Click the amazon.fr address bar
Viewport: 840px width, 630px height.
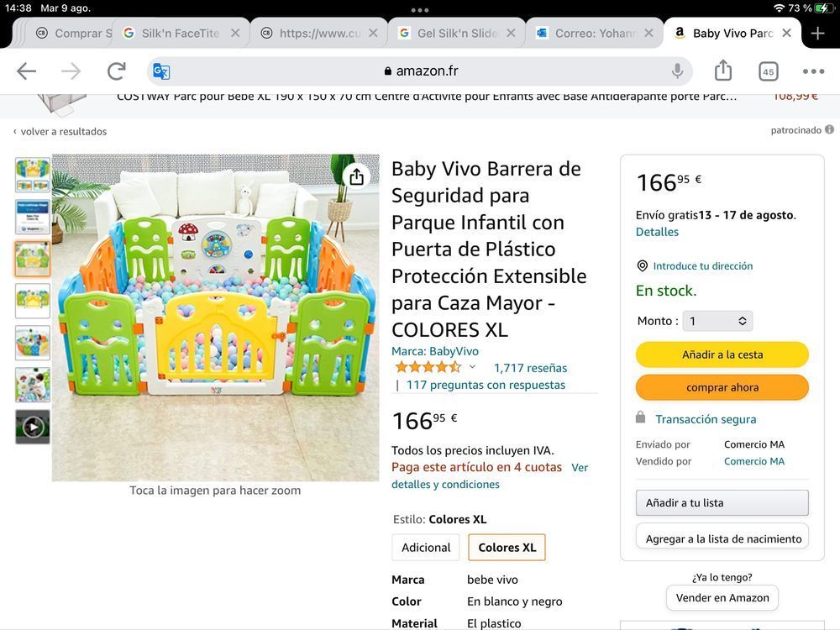point(421,71)
